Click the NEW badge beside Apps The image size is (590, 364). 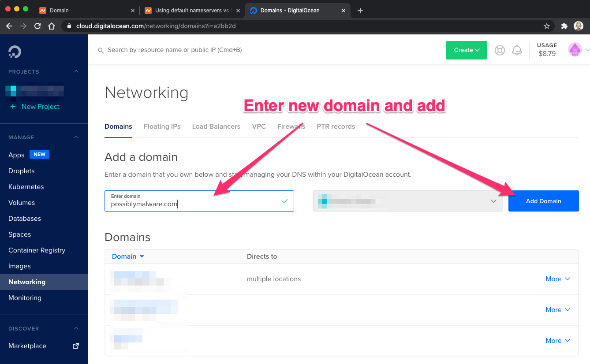pyautogui.click(x=39, y=154)
